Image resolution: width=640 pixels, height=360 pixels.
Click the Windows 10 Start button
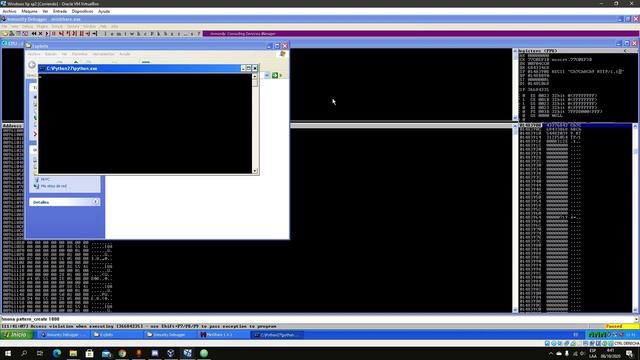8,353
